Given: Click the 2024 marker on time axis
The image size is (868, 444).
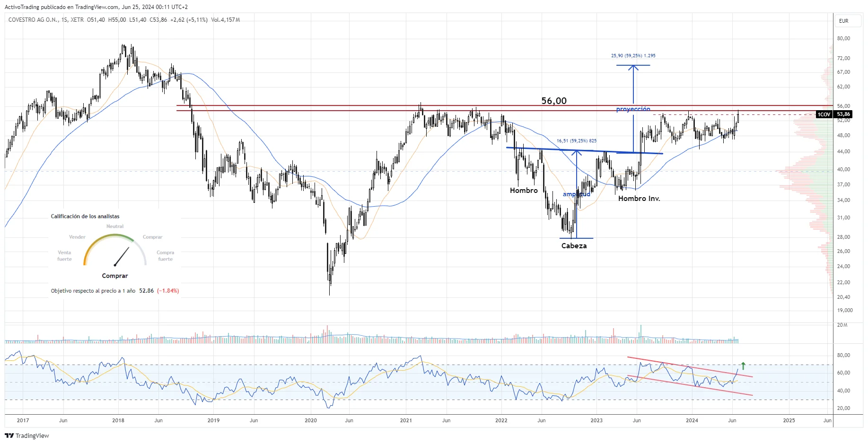Looking at the screenshot, I should [692, 420].
